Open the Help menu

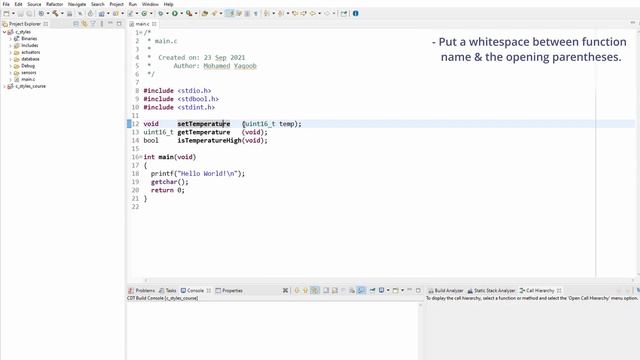coord(168,4)
